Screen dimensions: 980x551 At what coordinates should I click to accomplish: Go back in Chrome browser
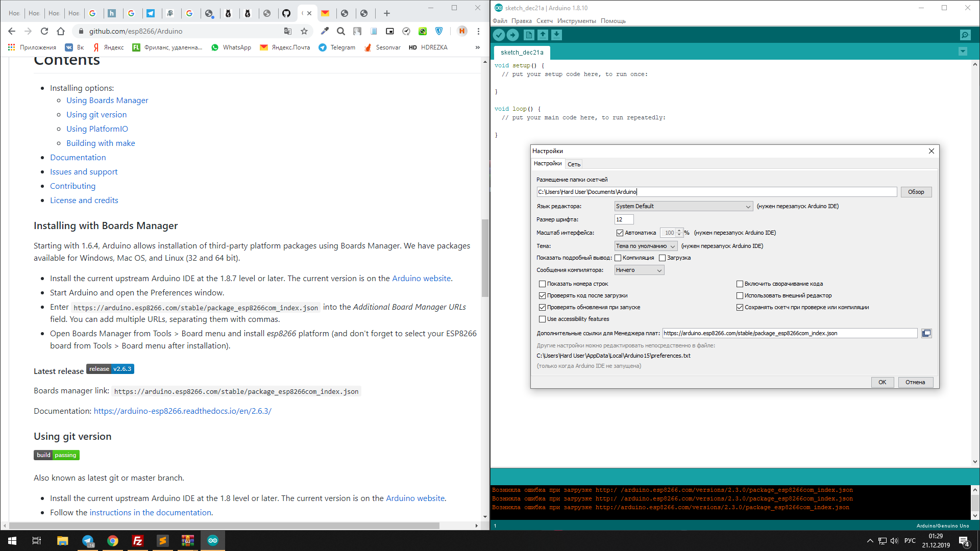click(x=12, y=31)
